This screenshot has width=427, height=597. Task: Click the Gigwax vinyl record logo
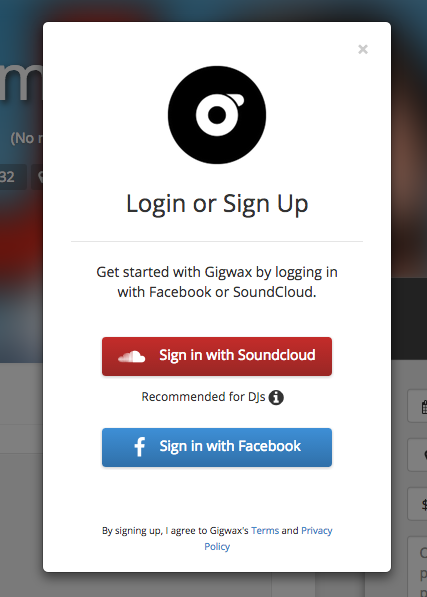coord(217,115)
